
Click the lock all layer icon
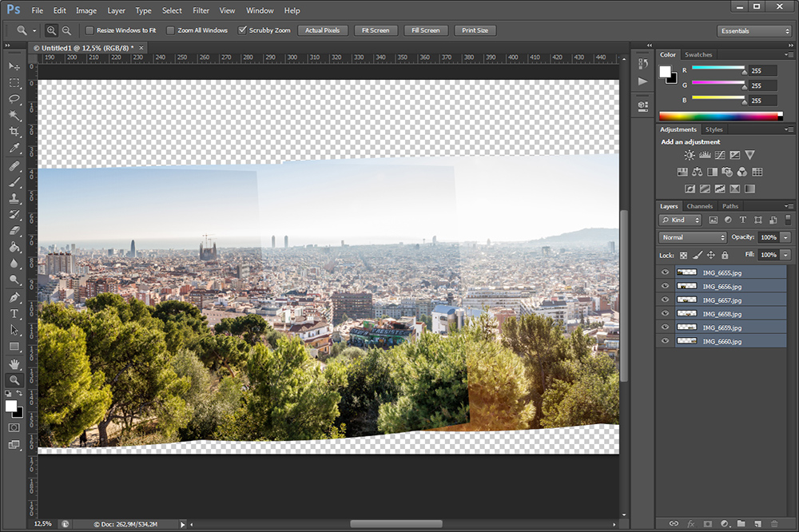725,255
